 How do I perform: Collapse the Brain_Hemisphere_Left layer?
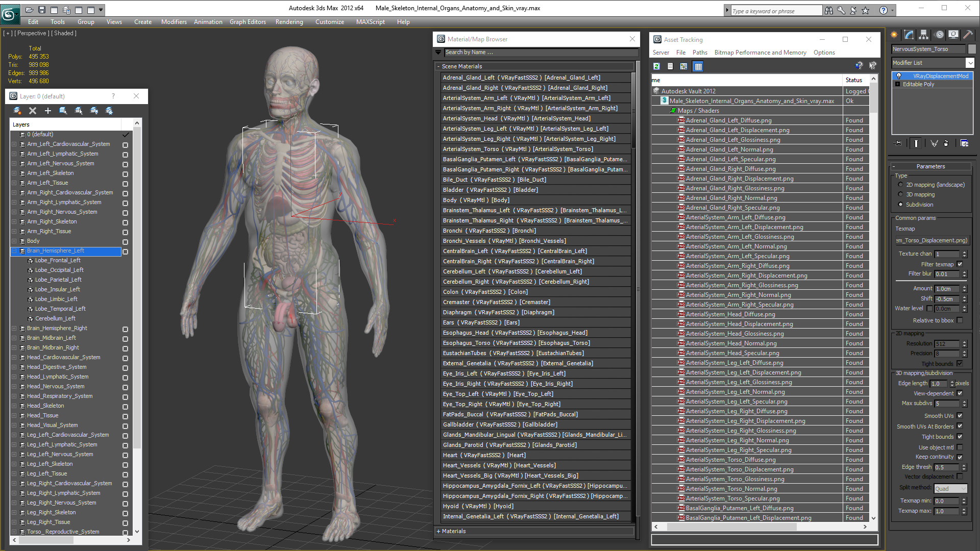point(14,251)
